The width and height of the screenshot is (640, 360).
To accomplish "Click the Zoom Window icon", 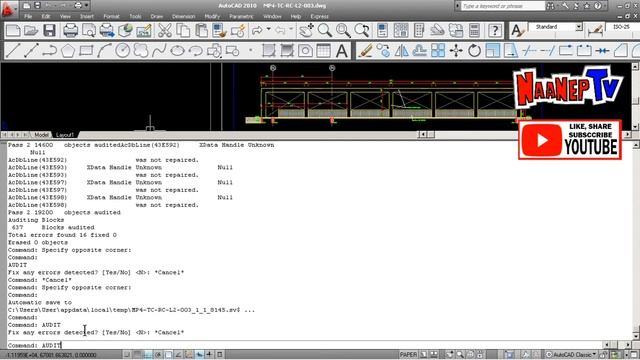I will point(343,31).
